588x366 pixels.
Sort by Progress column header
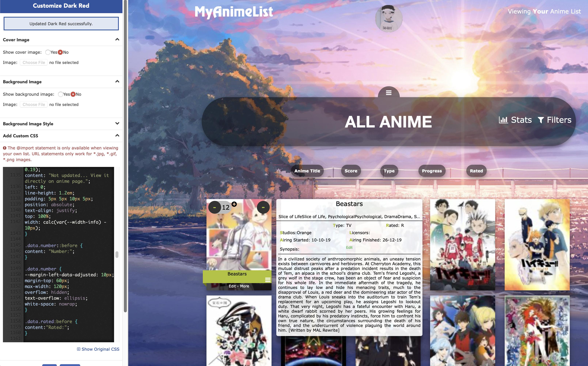(x=432, y=171)
